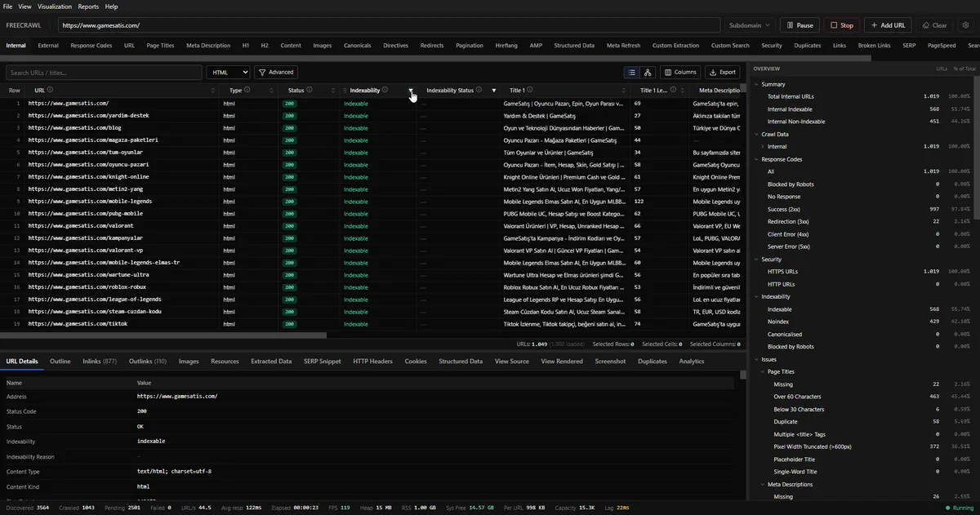The height and width of the screenshot is (515, 980).
Task: Click the Running status indicator
Action: coord(959,508)
